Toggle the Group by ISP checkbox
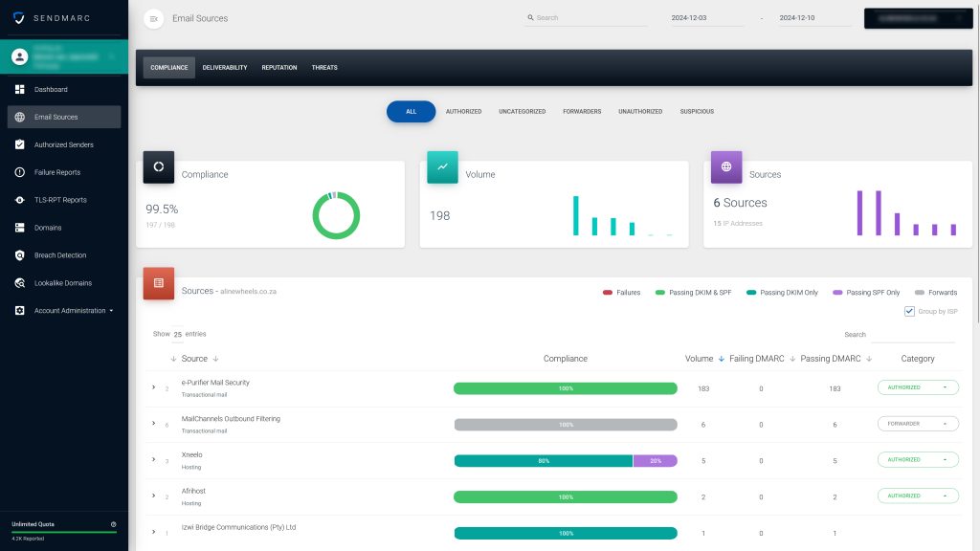Image resolution: width=980 pixels, height=551 pixels. coord(909,311)
